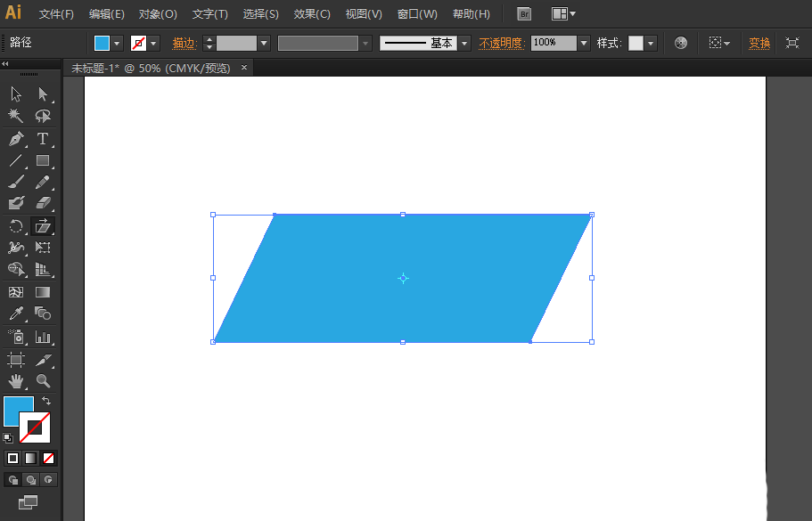Viewport: 812px width, 521px height.
Task: Select the Gradient tool
Action: click(43, 292)
